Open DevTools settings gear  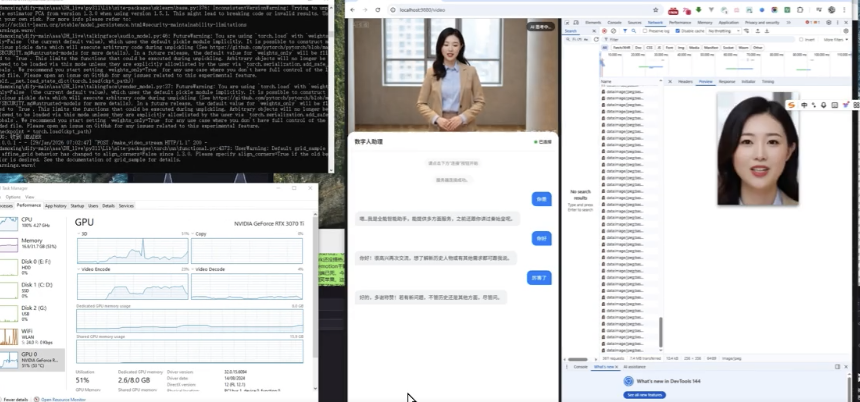tap(829, 22)
